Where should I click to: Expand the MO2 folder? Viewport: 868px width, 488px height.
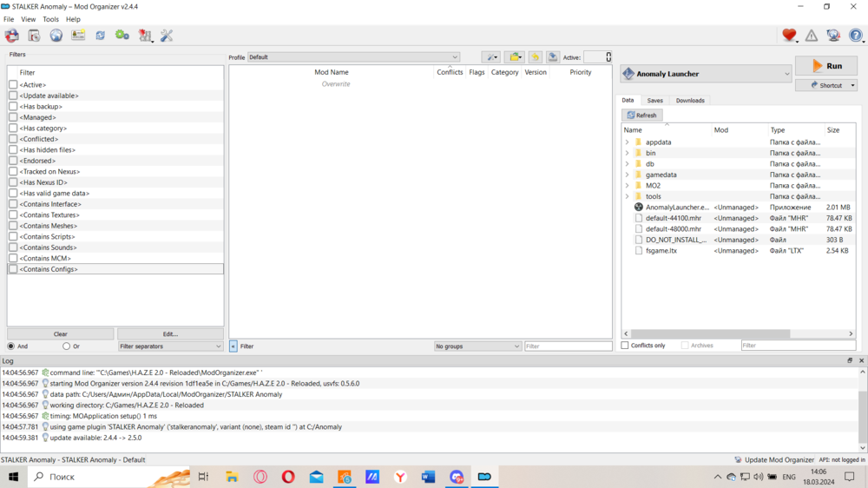pyautogui.click(x=628, y=186)
